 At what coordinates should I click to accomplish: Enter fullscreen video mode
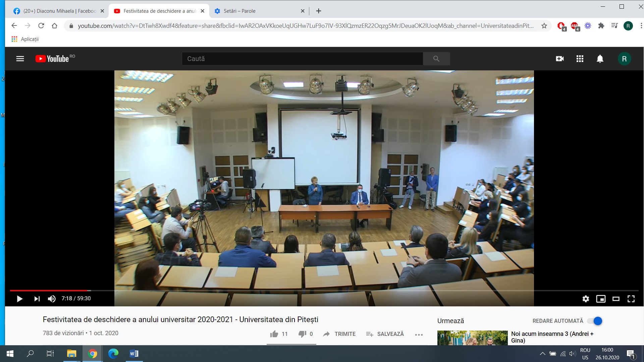(x=631, y=299)
